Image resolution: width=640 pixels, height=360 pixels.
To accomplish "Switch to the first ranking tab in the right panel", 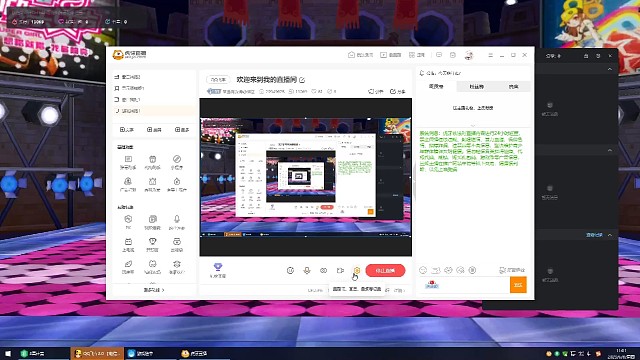I will (x=436, y=87).
